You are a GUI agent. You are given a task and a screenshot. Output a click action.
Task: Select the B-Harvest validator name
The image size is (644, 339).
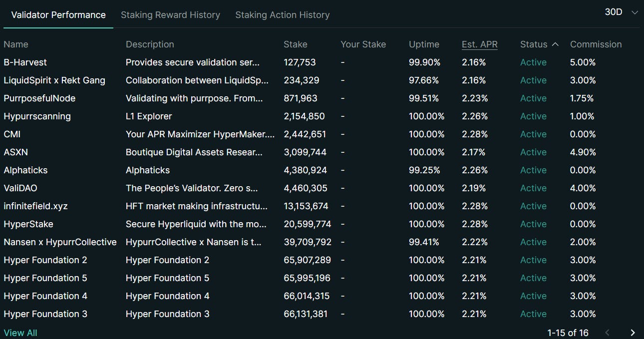[x=25, y=62]
